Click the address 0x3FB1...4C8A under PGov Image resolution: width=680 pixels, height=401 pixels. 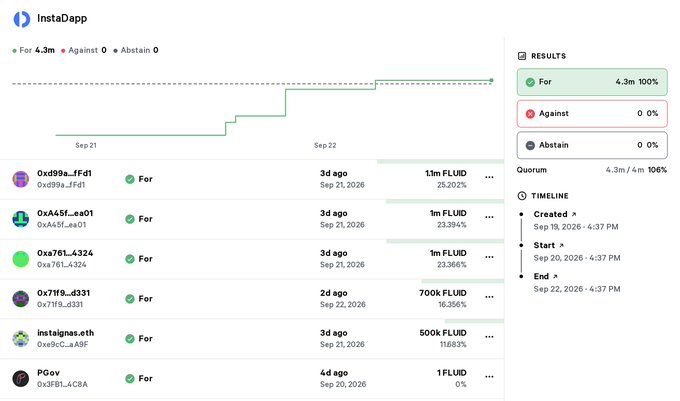point(62,385)
